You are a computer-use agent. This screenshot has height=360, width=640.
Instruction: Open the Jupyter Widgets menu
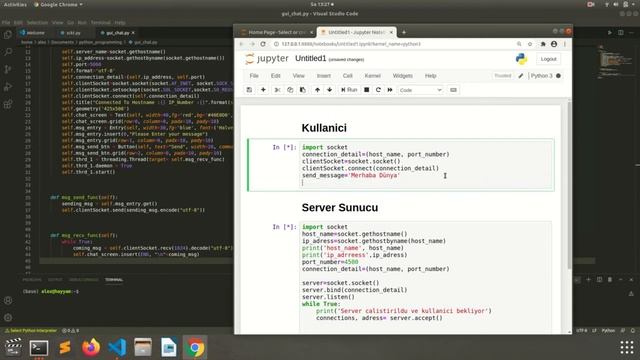click(402, 76)
